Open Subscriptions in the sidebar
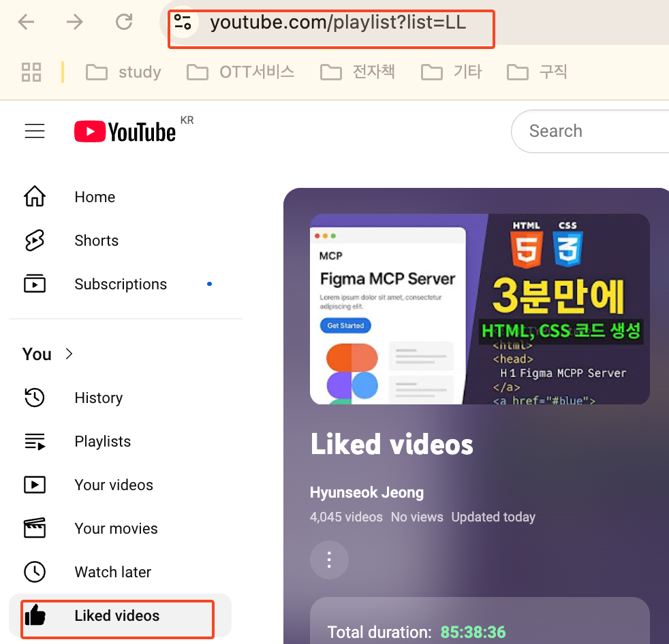 click(121, 284)
